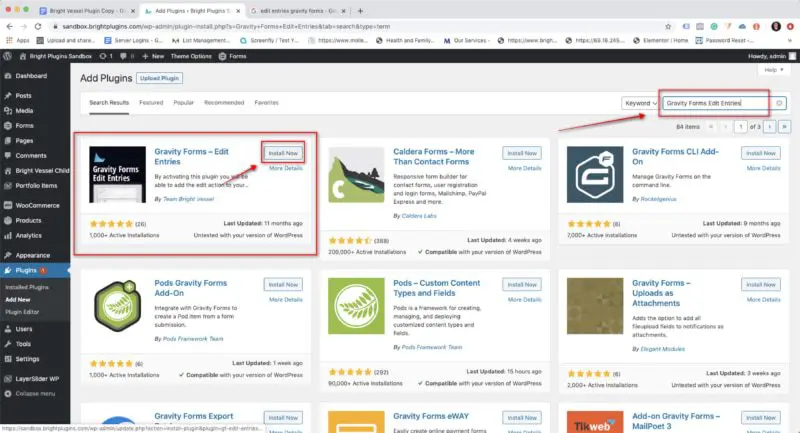Expand the Keyword search type dropdown

[641, 103]
